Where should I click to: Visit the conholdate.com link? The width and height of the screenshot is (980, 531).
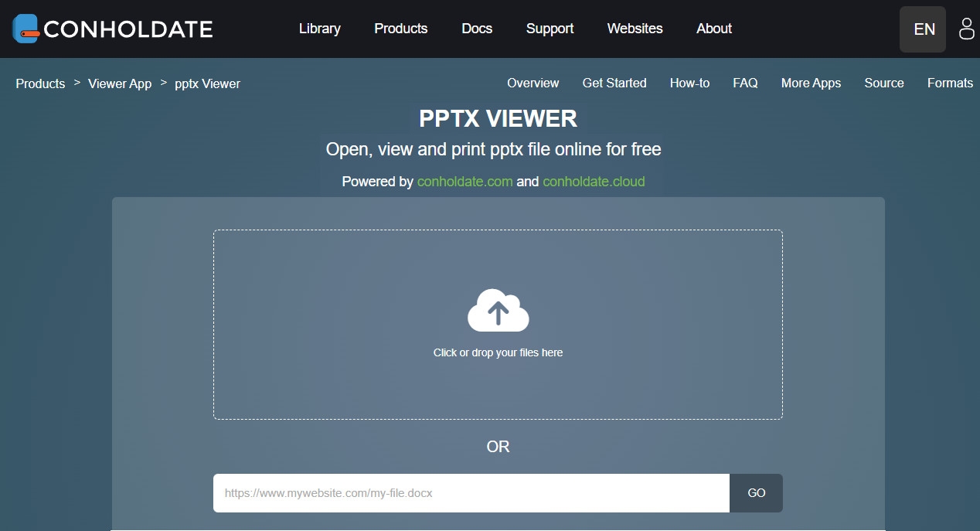click(x=465, y=182)
